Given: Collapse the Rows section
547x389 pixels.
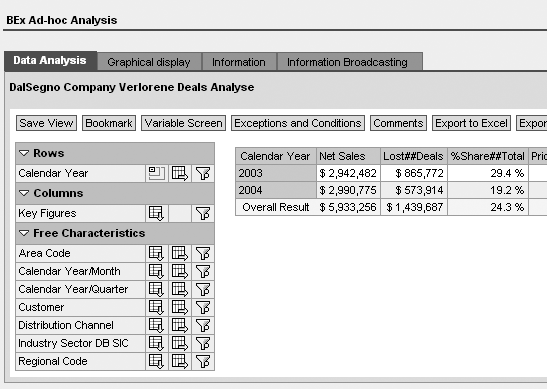Looking at the screenshot, I should [x=24, y=153].
